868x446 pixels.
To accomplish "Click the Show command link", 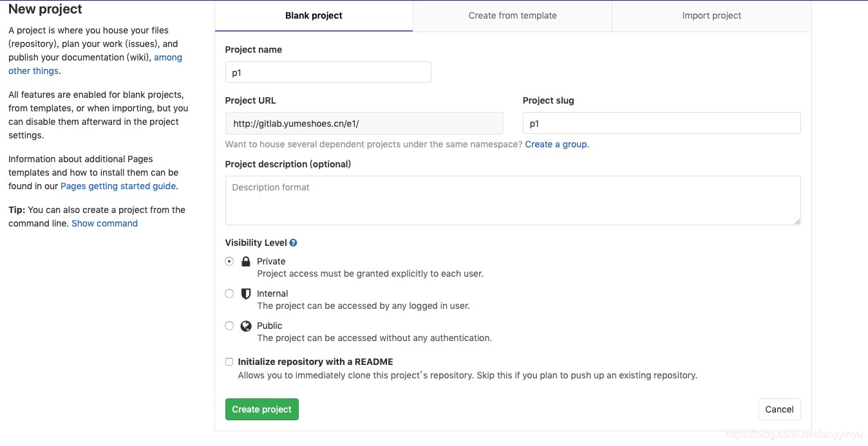I will (104, 223).
